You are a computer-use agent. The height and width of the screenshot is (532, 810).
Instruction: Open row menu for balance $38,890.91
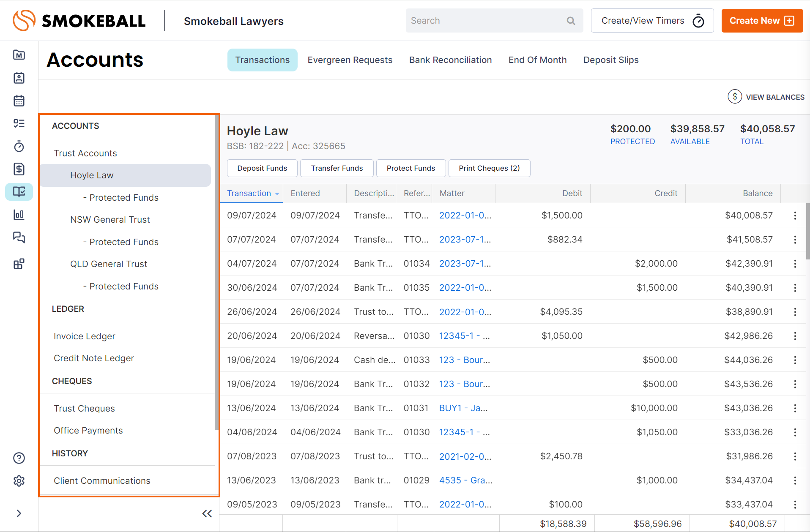click(x=795, y=312)
